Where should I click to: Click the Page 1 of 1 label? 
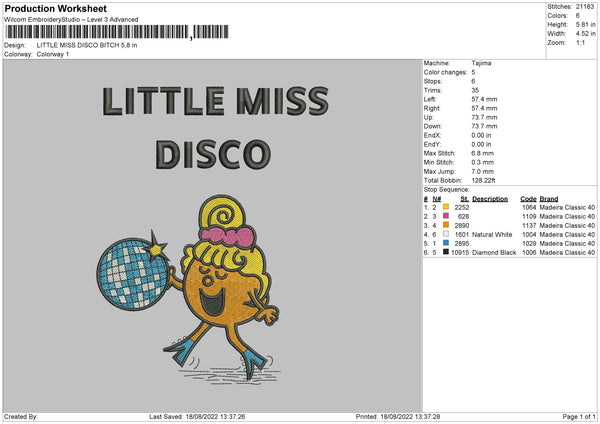(579, 417)
